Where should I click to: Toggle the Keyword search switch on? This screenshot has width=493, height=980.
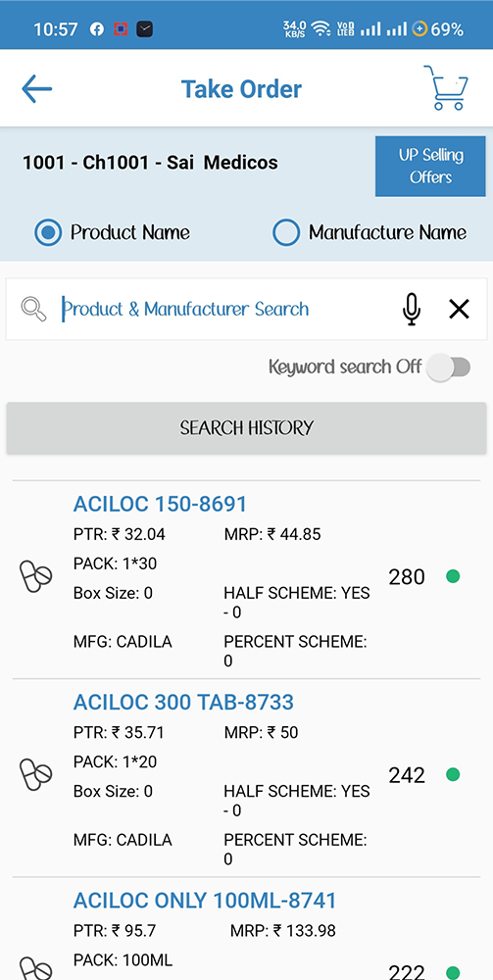coord(449,367)
